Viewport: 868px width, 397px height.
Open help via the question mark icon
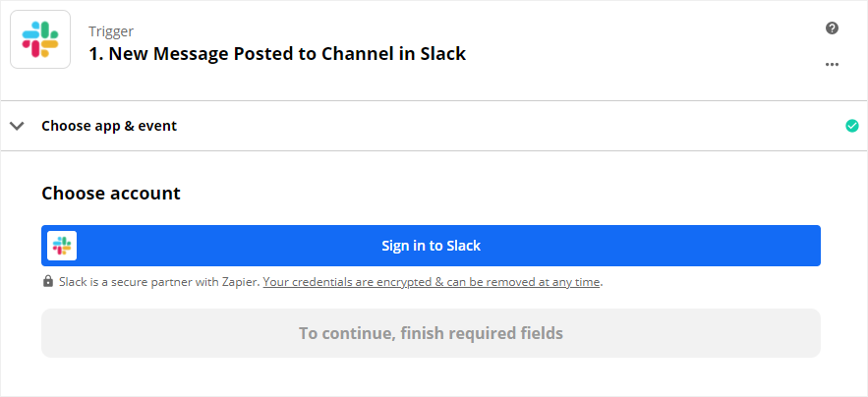click(x=832, y=28)
